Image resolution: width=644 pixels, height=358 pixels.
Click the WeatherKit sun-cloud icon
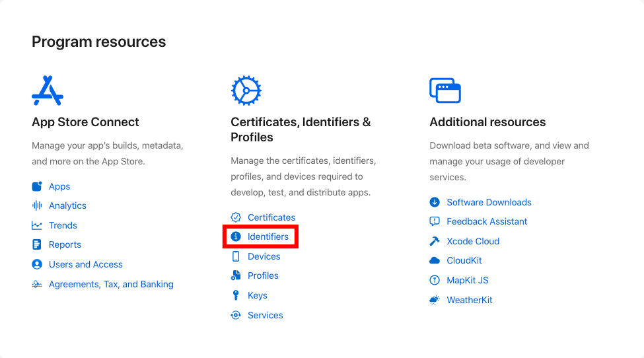click(x=435, y=300)
